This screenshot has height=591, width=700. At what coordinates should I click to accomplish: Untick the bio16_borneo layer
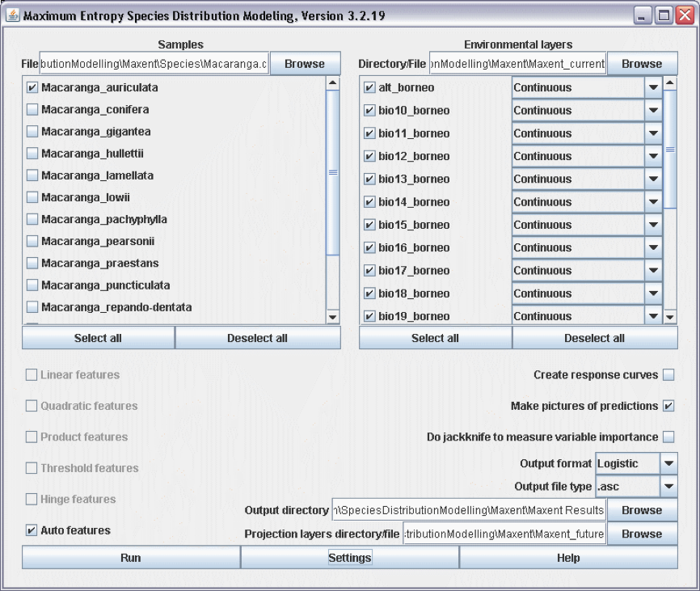pyautogui.click(x=369, y=247)
